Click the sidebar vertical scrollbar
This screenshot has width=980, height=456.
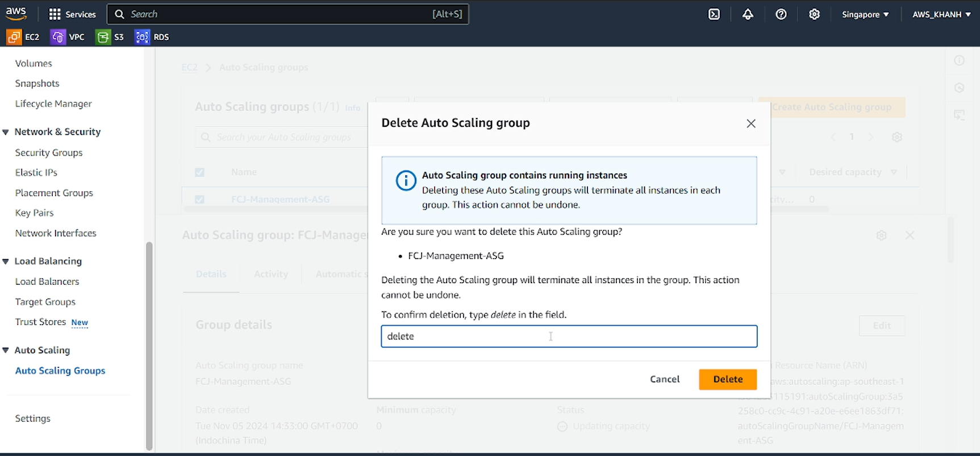point(149,346)
